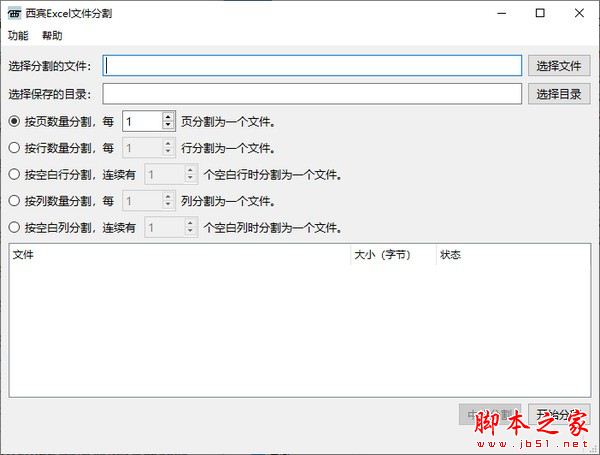Click the pages-per-file number field
Viewport: 600px width, 455px height.
pos(143,121)
